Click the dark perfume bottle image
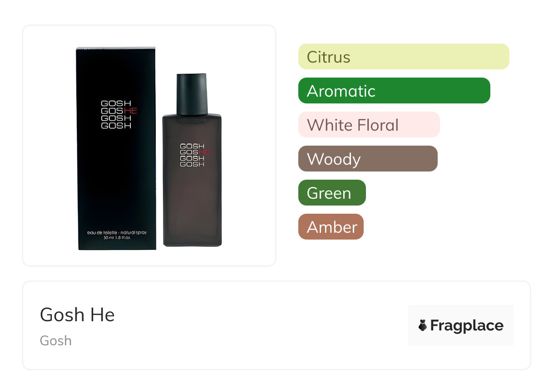Screen dimensions: 553x392 [192, 160]
